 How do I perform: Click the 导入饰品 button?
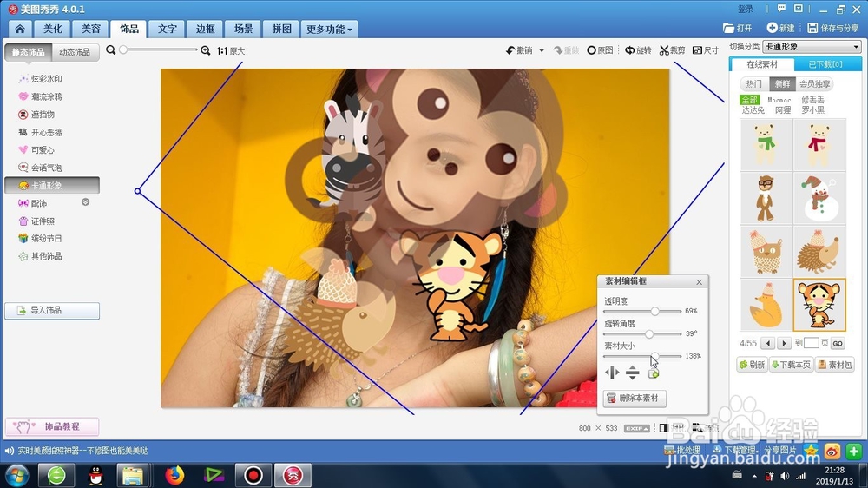52,311
